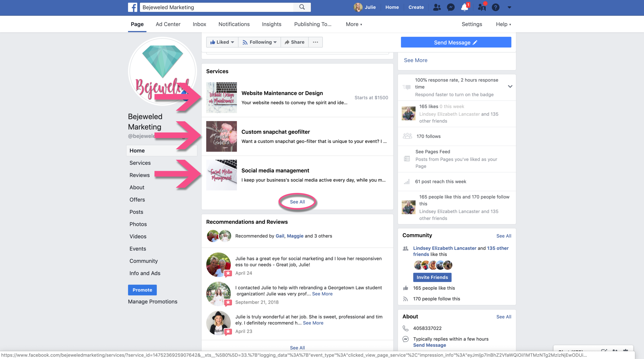The width and height of the screenshot is (644, 359).
Task: Open the Notifications tab
Action: [234, 24]
